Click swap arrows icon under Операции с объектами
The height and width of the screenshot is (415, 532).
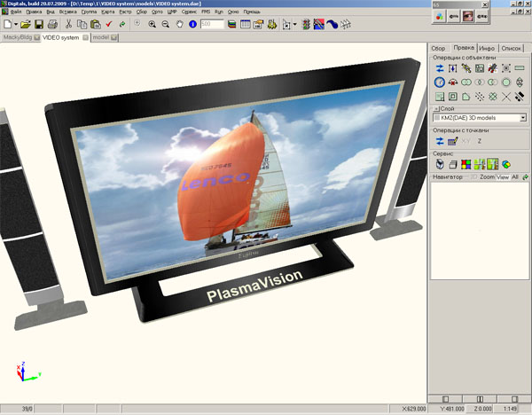pyautogui.click(x=440, y=68)
